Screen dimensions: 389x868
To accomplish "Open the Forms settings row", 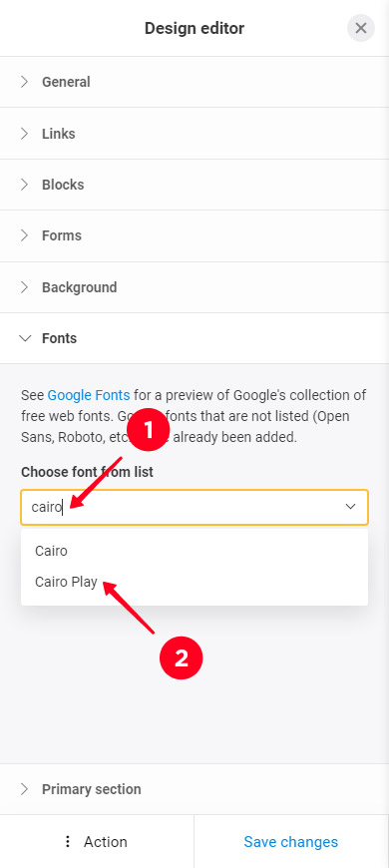I will coord(194,235).
